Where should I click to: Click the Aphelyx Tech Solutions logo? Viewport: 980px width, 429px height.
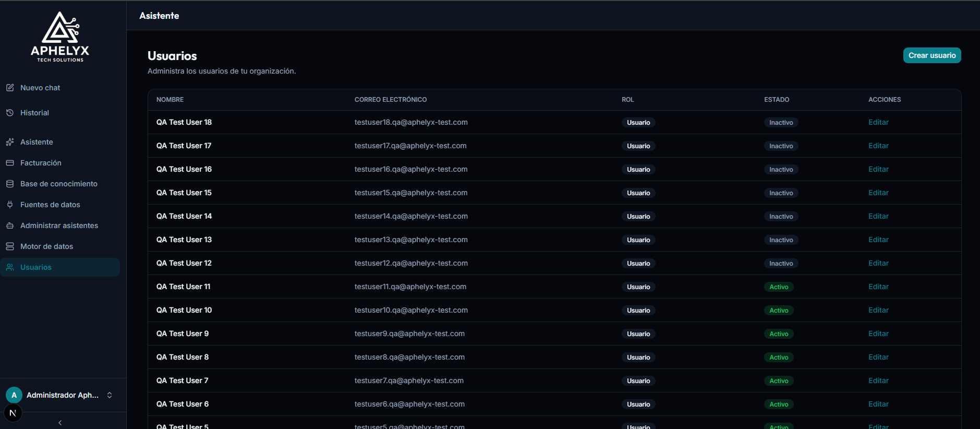[60, 37]
